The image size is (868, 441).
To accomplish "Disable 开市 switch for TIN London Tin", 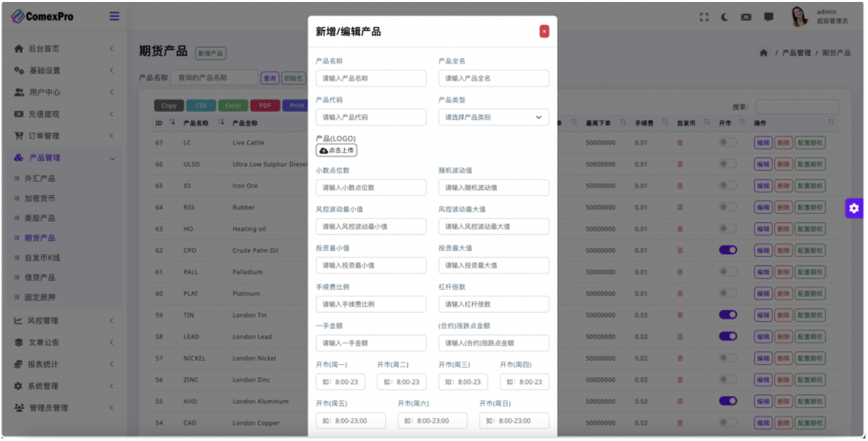I will 728,314.
